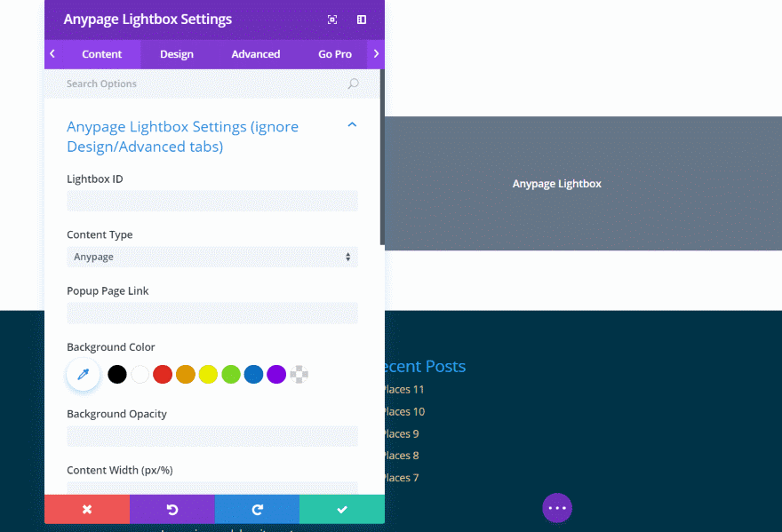Open the eyedropper color picker
The height and width of the screenshot is (532, 782).
pyautogui.click(x=84, y=374)
